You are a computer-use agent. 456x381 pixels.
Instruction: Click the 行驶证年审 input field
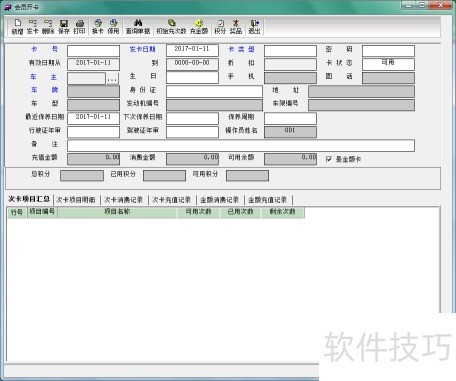pyautogui.click(x=93, y=132)
